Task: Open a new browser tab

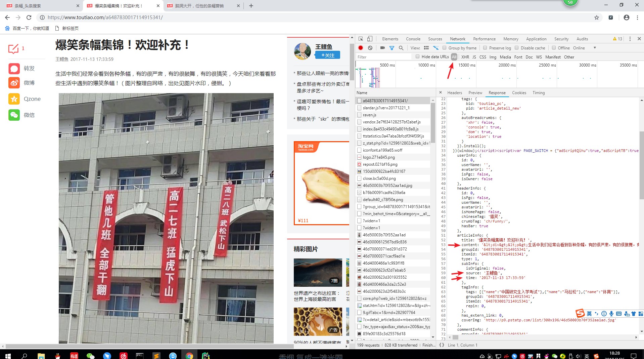Action: pos(251,6)
